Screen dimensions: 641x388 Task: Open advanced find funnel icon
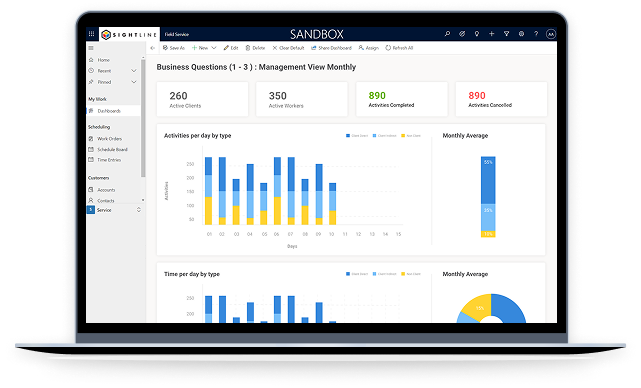coord(507,34)
